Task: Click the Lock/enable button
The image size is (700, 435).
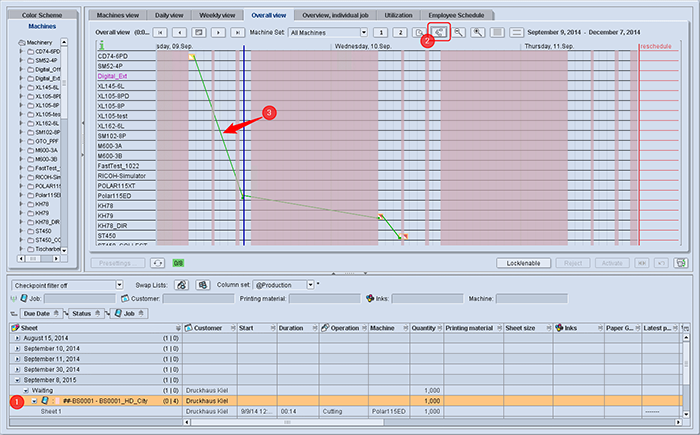Action: [x=523, y=263]
